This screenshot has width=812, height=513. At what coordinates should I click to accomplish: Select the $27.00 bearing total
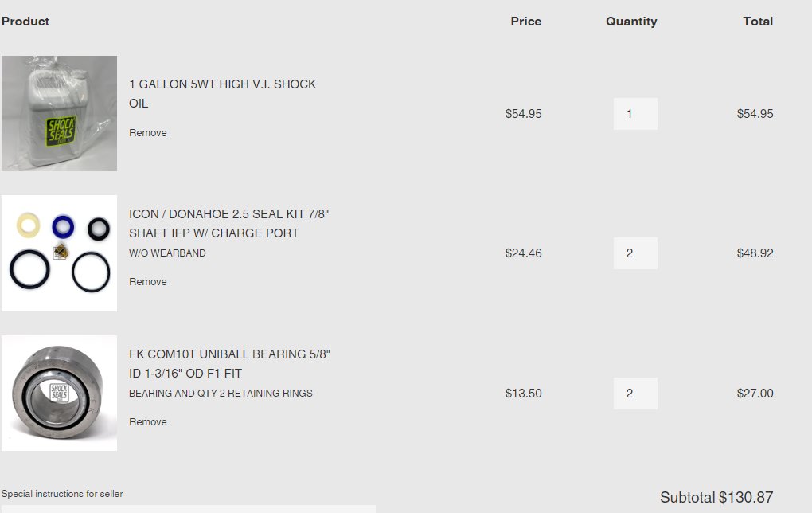(755, 394)
